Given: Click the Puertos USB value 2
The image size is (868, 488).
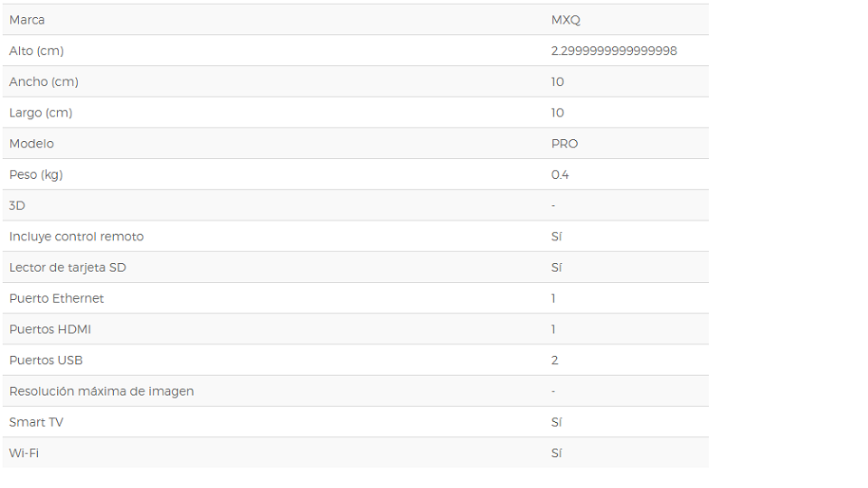Looking at the screenshot, I should click(554, 361).
